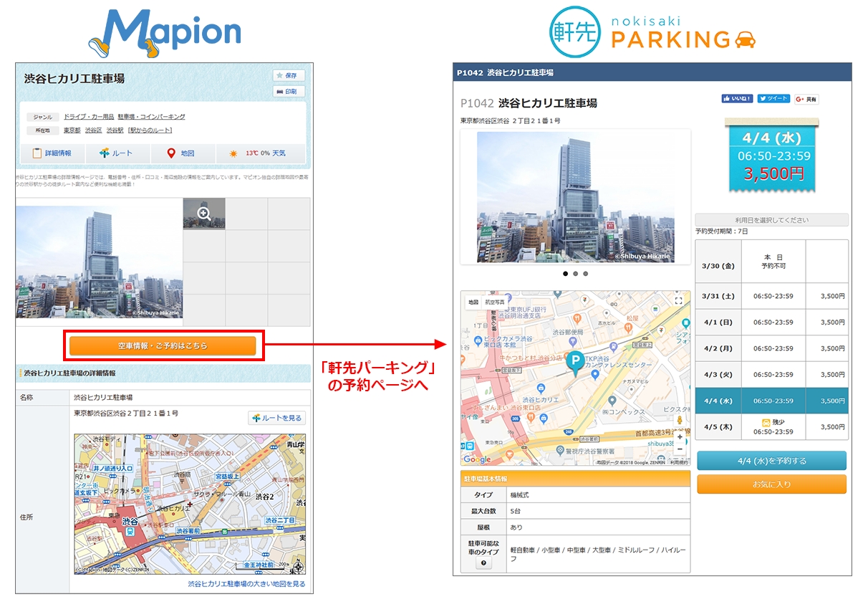
Task: Click the help question-mark icon under 駐車可能な車のタイプ
Action: click(x=483, y=563)
